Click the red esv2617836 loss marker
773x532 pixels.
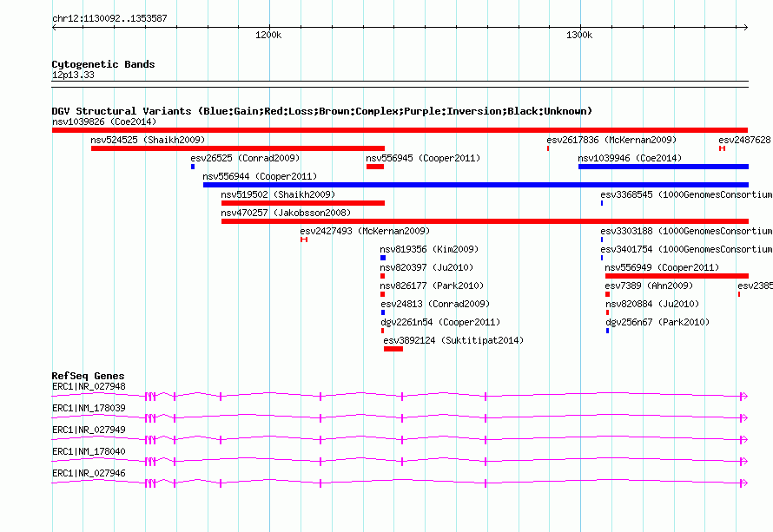(x=548, y=148)
